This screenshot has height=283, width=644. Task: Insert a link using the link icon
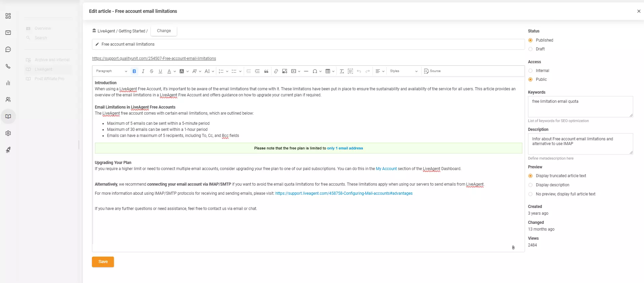point(276,71)
